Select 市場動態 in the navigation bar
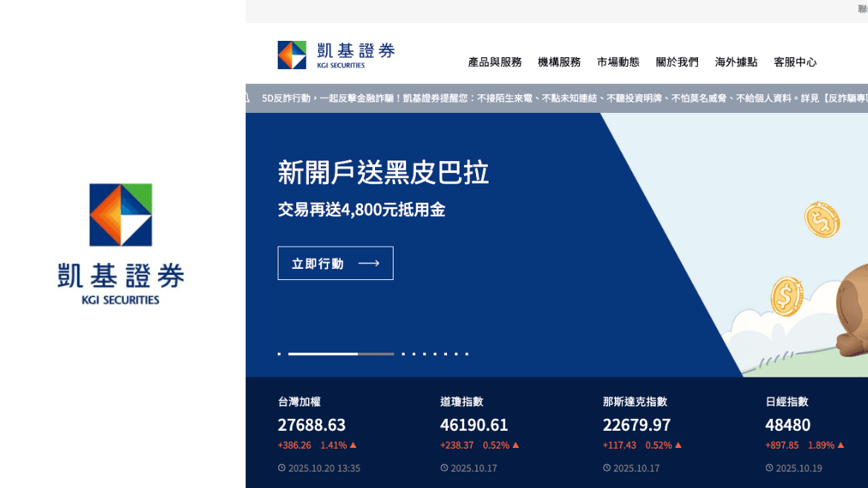The height and width of the screenshot is (488, 868). coord(618,62)
